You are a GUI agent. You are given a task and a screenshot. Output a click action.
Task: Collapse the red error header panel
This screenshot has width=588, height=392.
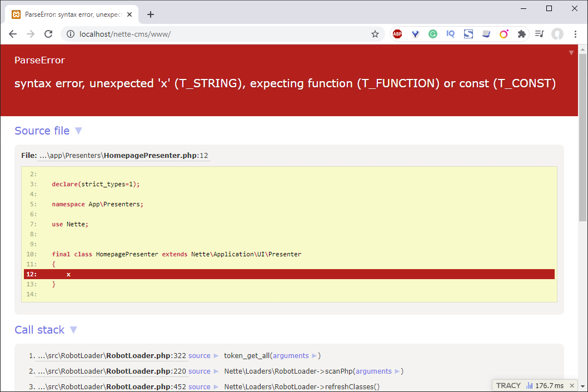pyautogui.click(x=571, y=53)
